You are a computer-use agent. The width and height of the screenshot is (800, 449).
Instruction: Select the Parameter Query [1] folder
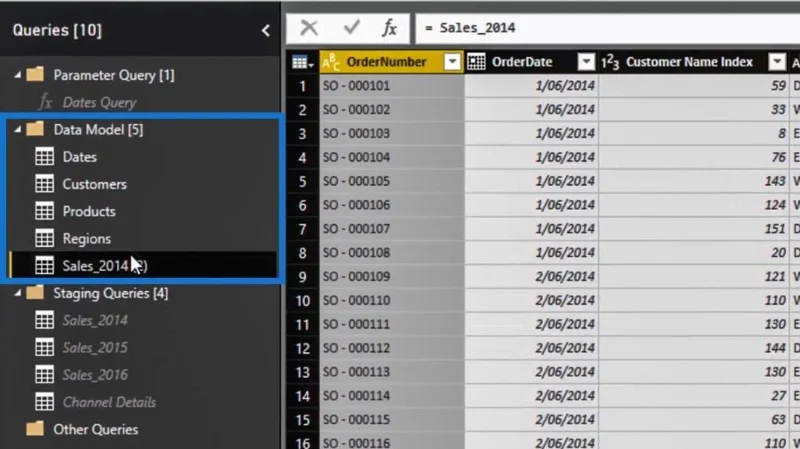coord(114,75)
